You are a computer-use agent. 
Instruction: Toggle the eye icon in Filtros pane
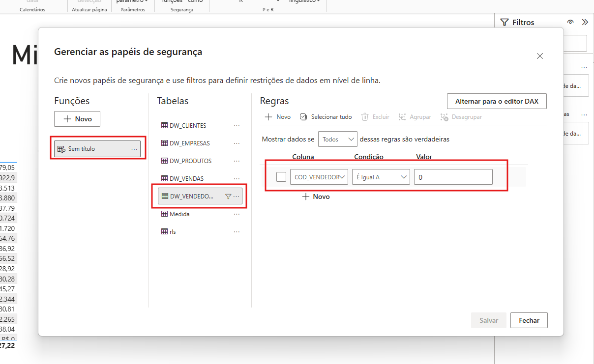[x=570, y=22]
